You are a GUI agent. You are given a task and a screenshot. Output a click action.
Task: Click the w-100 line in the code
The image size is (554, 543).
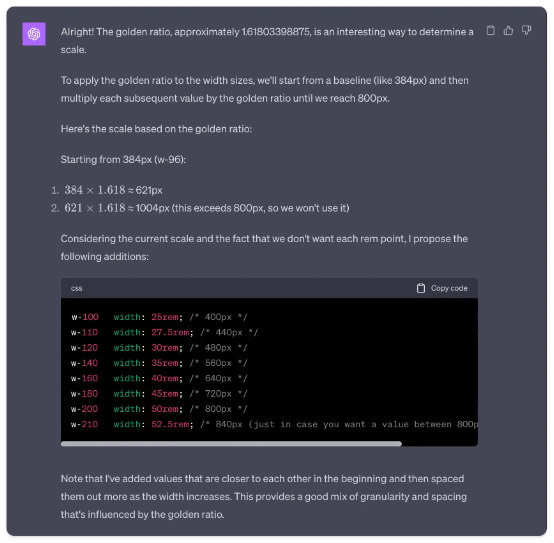point(159,317)
